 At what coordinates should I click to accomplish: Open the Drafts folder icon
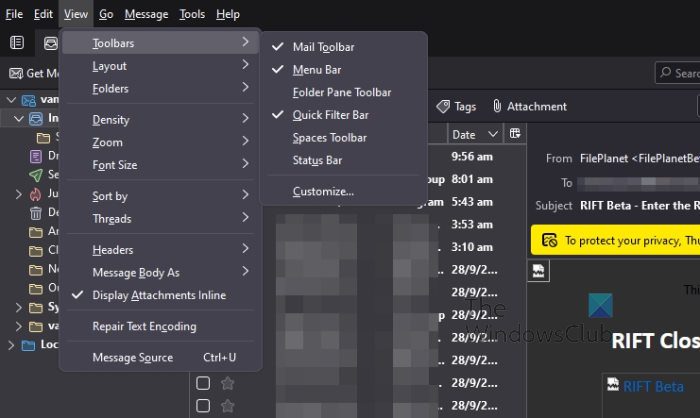point(36,156)
